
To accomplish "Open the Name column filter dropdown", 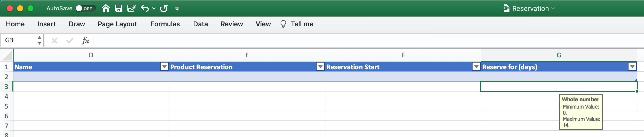I will tap(164, 67).
